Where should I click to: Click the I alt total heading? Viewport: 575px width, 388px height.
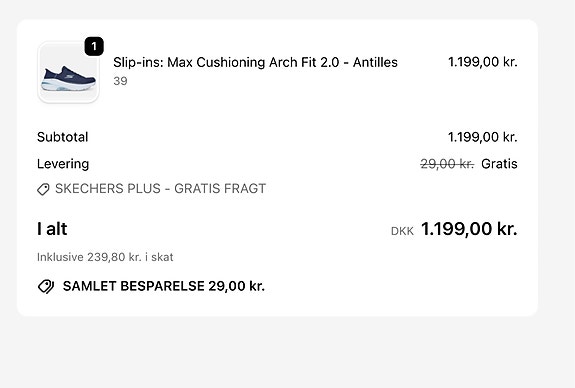point(52,229)
